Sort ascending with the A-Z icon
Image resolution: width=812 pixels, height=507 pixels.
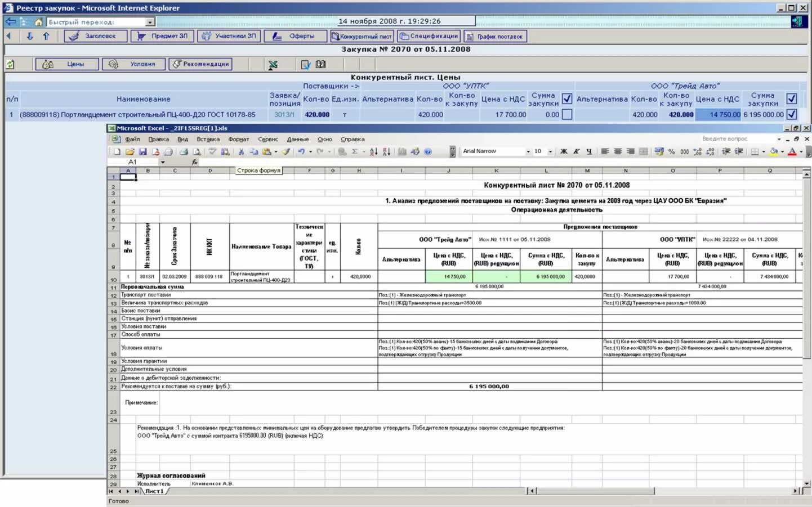click(373, 151)
